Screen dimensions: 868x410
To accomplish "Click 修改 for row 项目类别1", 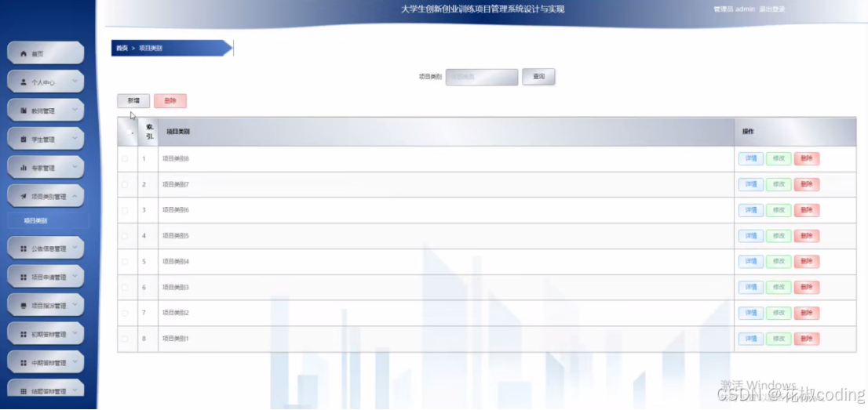I will [x=779, y=339].
